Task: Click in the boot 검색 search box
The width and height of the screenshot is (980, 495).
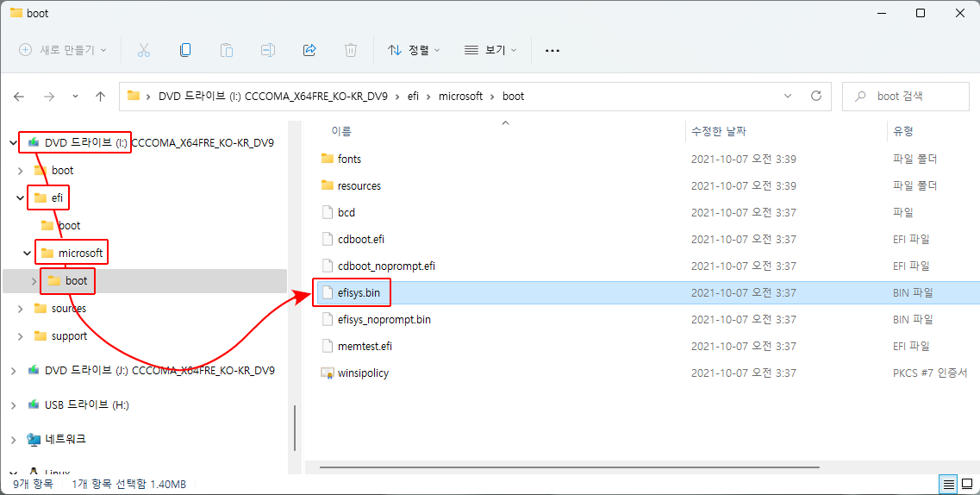Action: [906, 97]
